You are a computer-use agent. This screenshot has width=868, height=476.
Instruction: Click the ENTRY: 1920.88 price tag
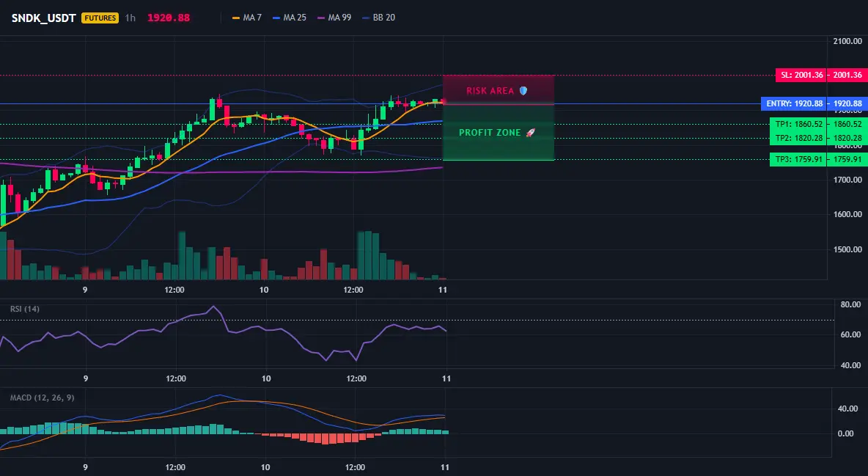click(794, 103)
